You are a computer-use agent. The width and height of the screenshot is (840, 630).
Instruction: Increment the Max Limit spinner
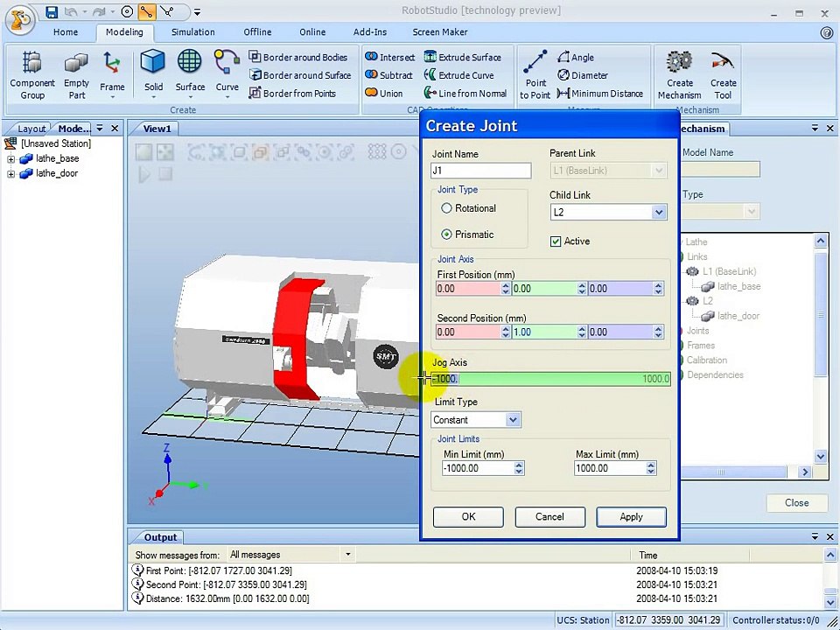(651, 465)
